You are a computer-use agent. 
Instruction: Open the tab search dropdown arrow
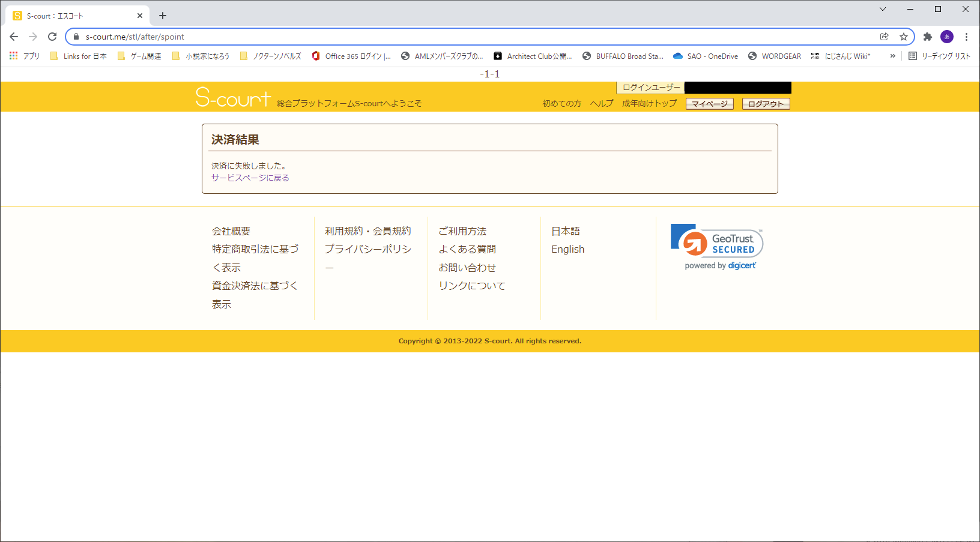882,9
